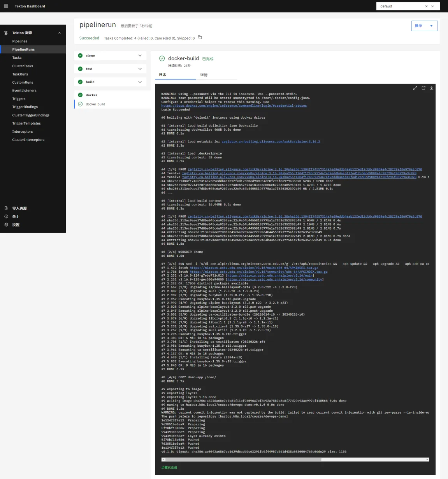Click the Succeeded status text
448x479 pixels.
[89, 38]
